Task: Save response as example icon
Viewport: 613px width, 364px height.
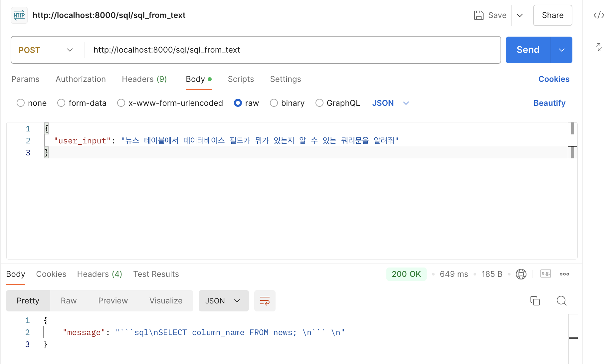Action: pos(545,274)
